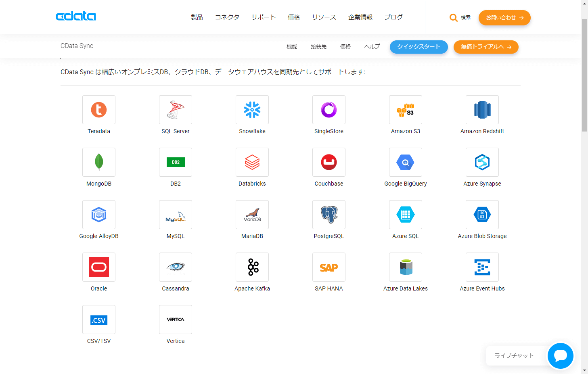Jump to the 接続先 section
This screenshot has width=588, height=374.
click(319, 47)
